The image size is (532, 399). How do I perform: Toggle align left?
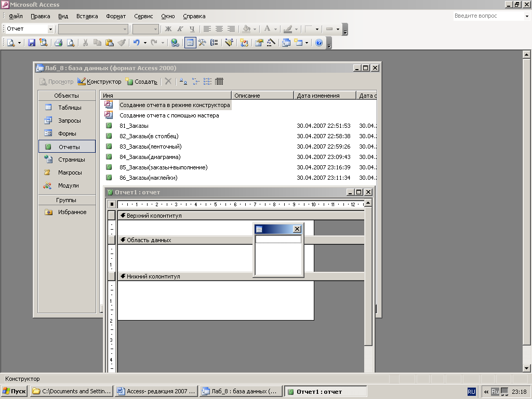pos(207,29)
